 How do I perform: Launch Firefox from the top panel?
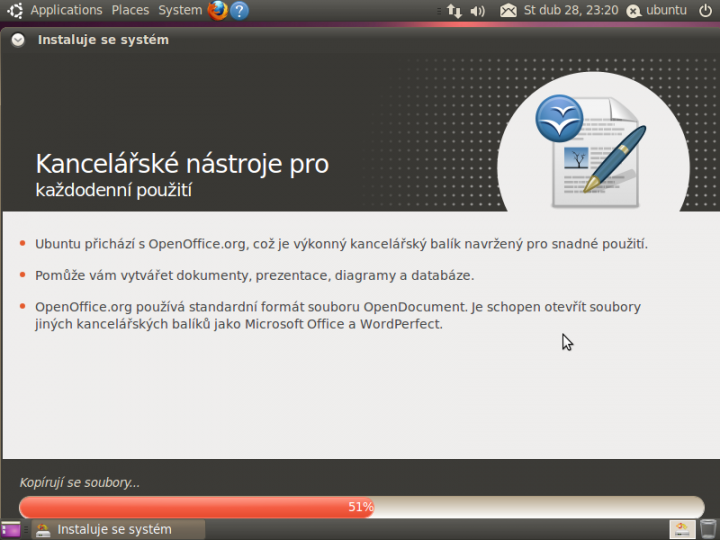coord(218,10)
